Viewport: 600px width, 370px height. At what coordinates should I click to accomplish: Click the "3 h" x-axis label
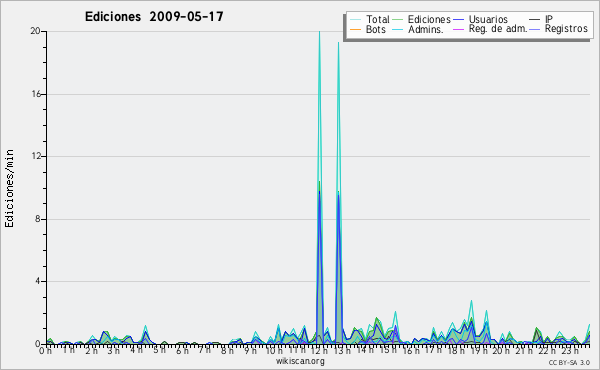pos(114,350)
